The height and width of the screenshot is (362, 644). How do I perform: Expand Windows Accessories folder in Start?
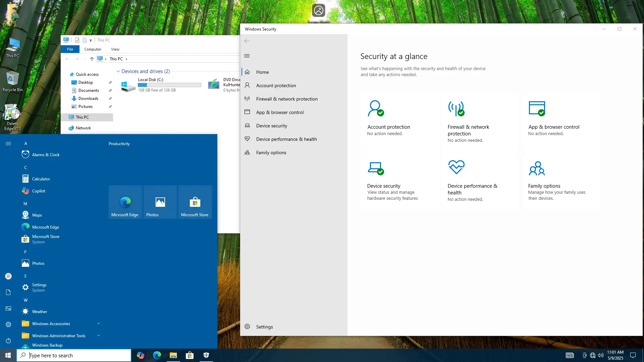[99, 323]
